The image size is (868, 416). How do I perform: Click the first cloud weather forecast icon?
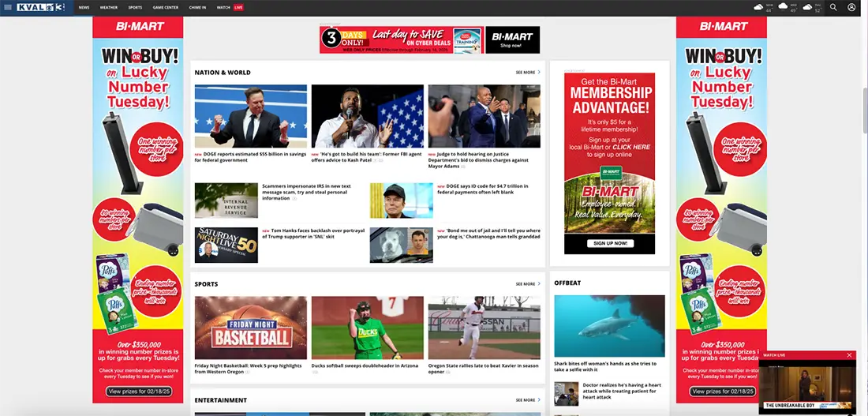pos(758,7)
